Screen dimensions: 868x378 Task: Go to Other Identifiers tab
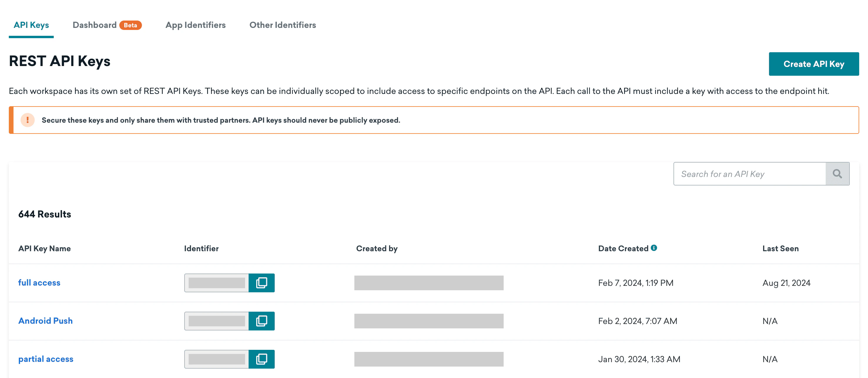[282, 25]
